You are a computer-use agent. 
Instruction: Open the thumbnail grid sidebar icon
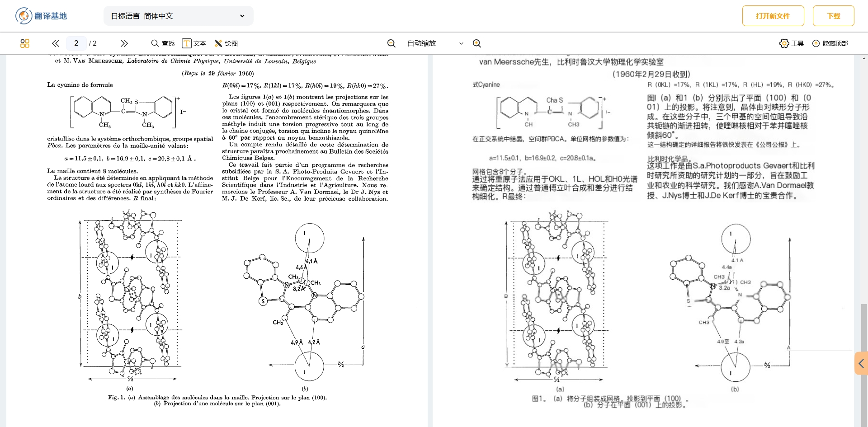tap(25, 43)
